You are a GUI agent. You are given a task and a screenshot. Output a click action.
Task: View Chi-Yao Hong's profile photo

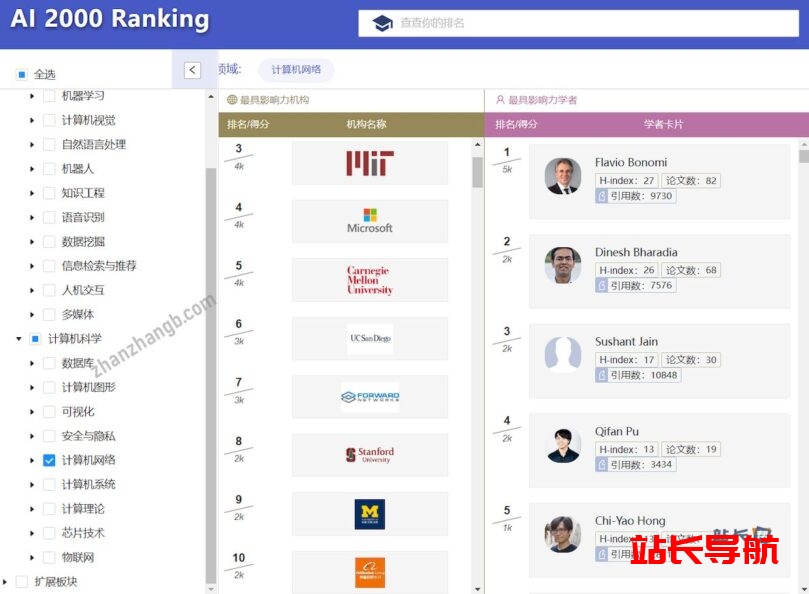click(x=563, y=534)
